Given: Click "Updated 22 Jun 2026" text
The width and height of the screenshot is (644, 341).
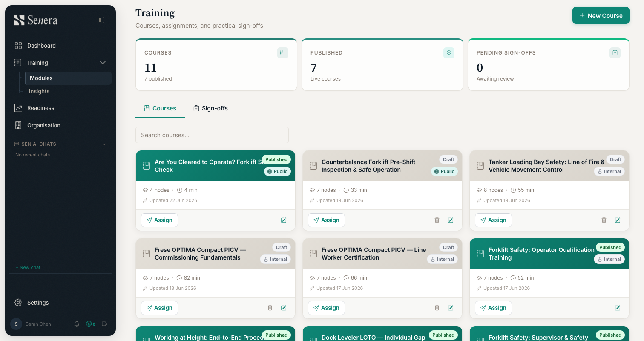Looking at the screenshot, I should [173, 200].
